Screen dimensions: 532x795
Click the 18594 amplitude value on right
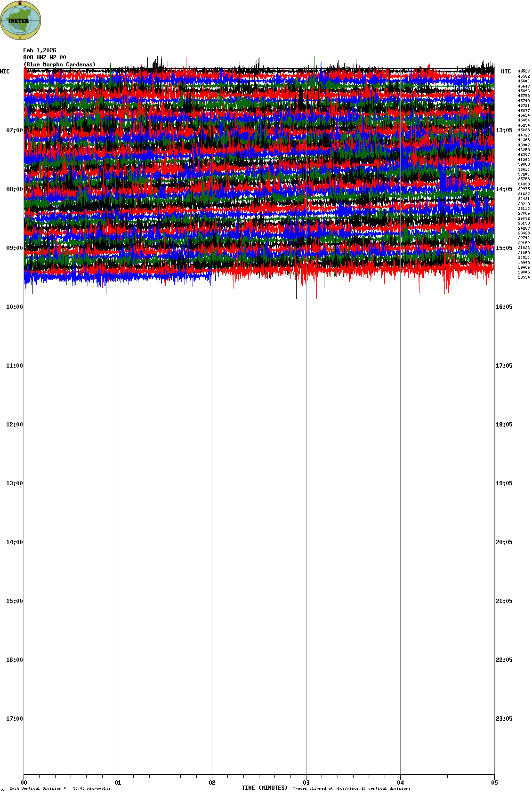[x=524, y=277]
